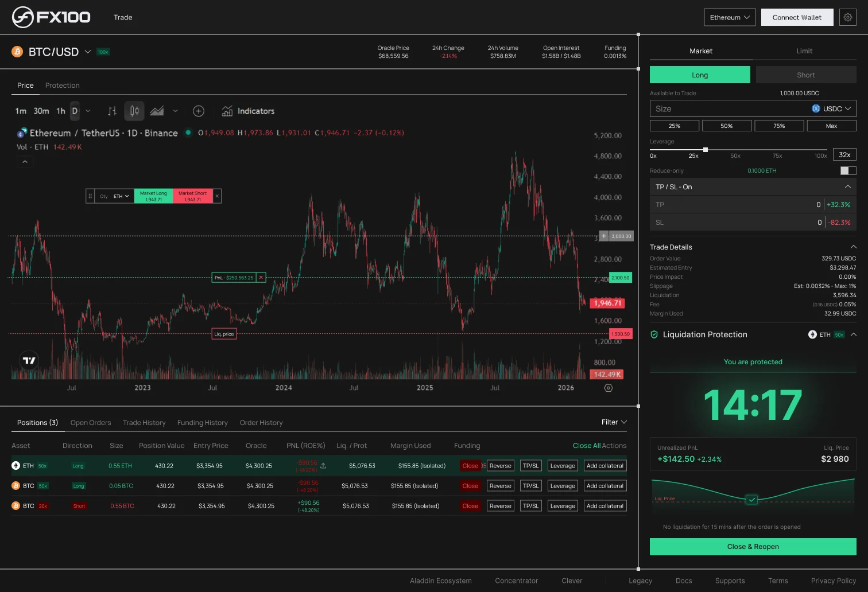The width and height of the screenshot is (868, 592).
Task: Click ETH asset icon in positions table
Action: point(15,465)
